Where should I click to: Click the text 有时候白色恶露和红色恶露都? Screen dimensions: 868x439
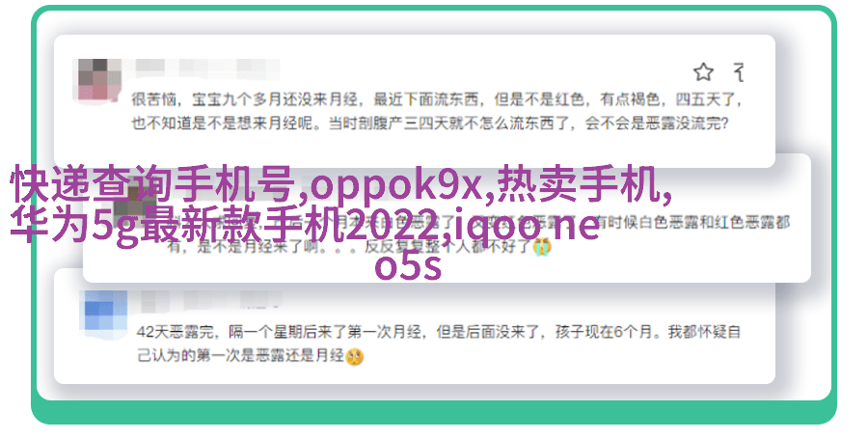tap(699, 223)
